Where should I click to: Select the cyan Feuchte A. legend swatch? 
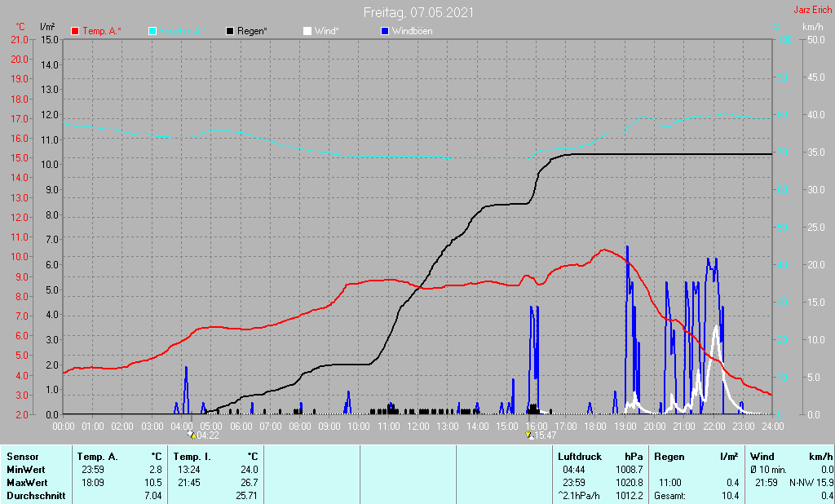tap(152, 32)
